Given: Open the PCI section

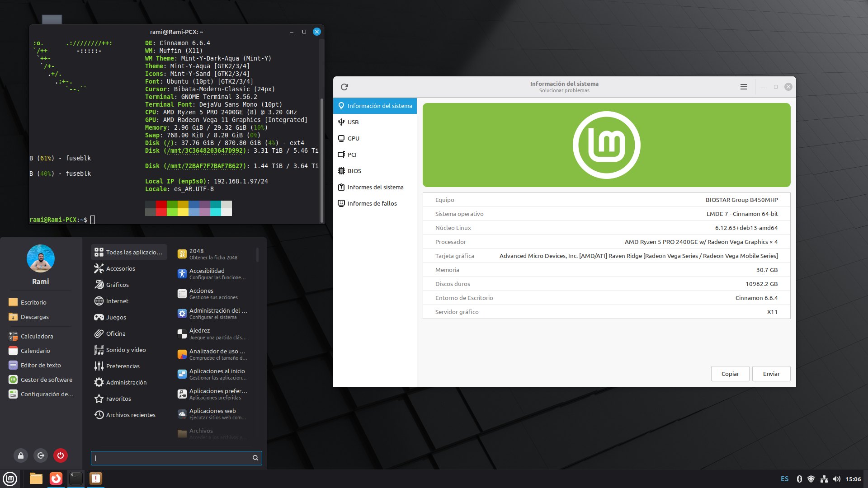Looking at the screenshot, I should coord(375,155).
